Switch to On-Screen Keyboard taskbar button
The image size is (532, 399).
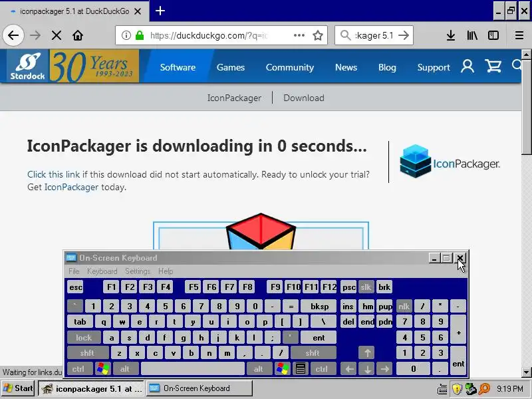199,388
